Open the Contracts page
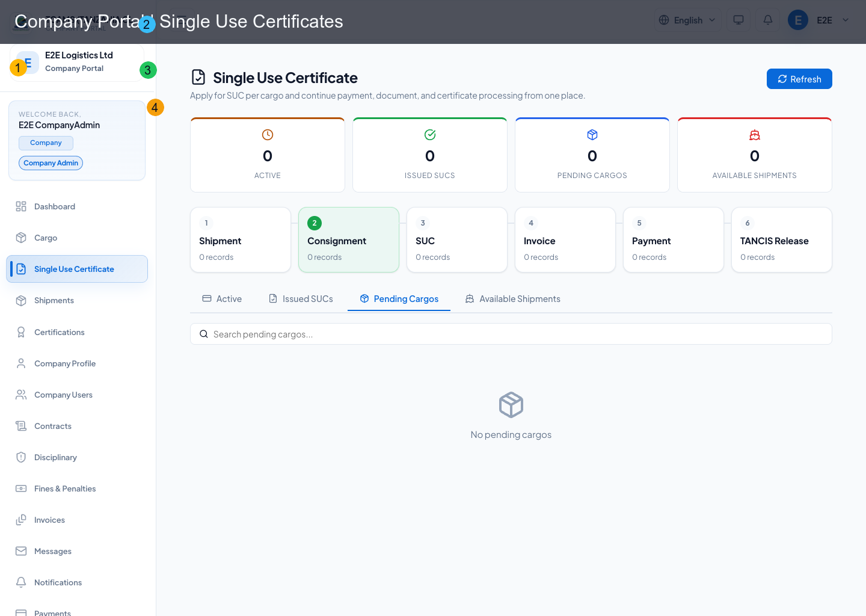The width and height of the screenshot is (866, 616). click(x=77, y=426)
